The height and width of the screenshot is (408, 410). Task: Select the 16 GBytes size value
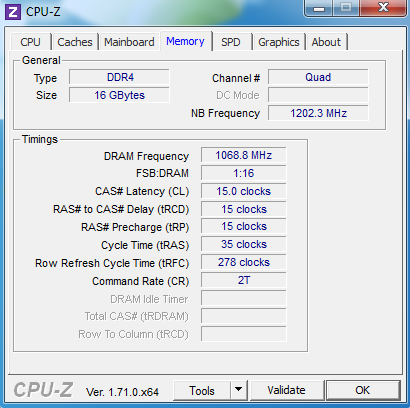[119, 95]
